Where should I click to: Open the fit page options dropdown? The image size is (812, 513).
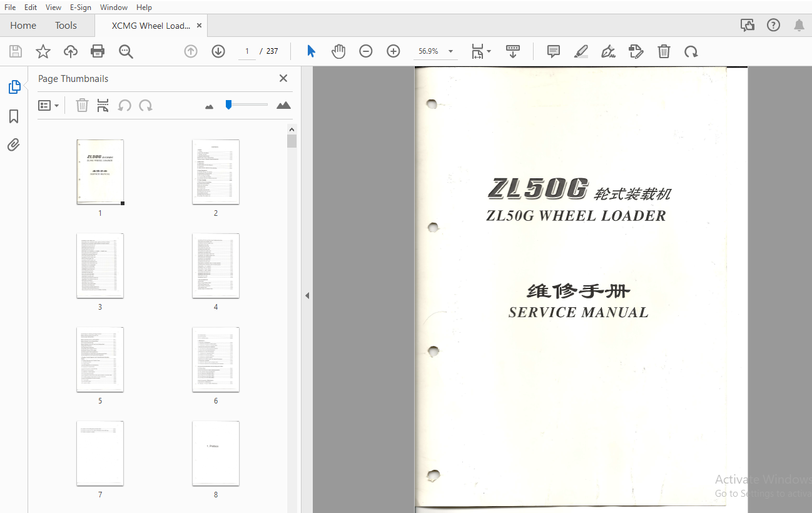(x=481, y=51)
